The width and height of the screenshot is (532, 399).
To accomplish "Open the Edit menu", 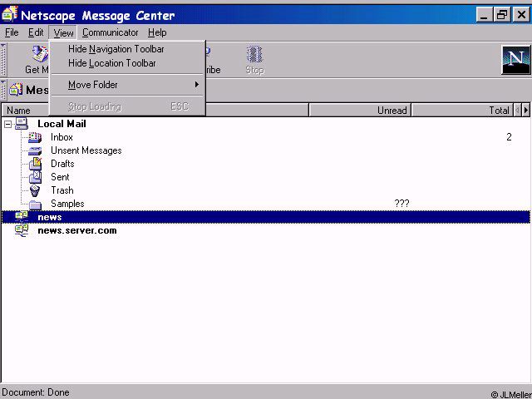I will (x=36, y=32).
